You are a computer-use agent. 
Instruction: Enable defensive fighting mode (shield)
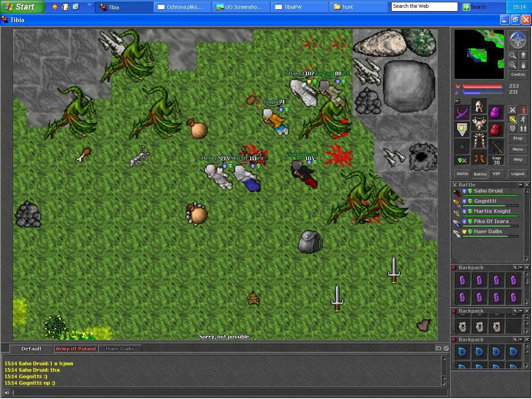[x=513, y=128]
